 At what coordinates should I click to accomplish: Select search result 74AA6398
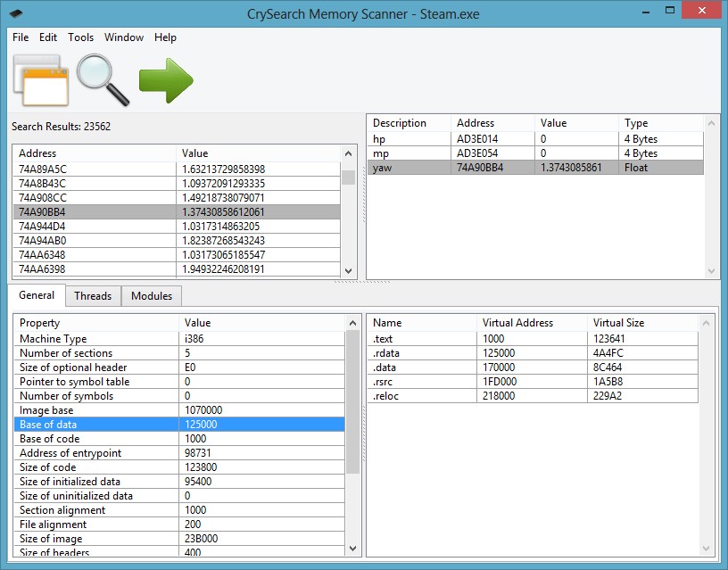click(x=177, y=269)
